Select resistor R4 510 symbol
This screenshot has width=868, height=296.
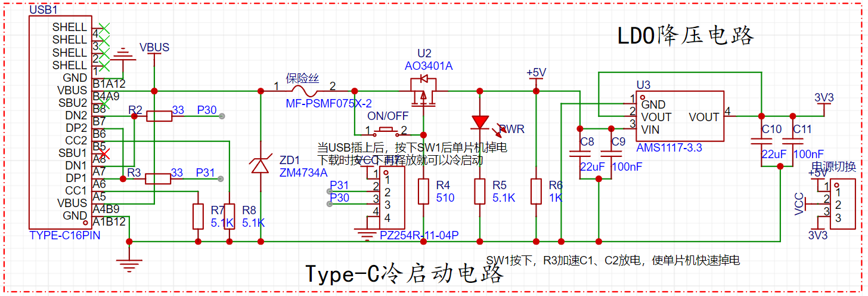pyautogui.click(x=423, y=192)
